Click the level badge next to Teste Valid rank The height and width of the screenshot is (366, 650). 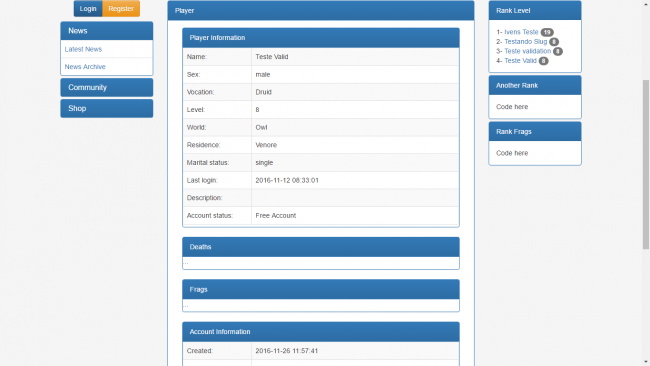(x=543, y=61)
